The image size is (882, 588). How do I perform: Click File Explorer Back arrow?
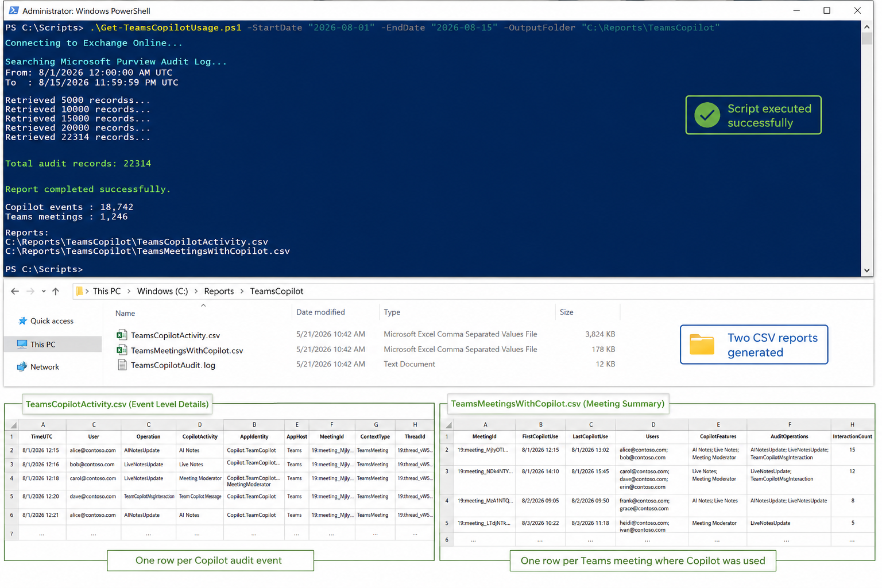click(x=15, y=292)
